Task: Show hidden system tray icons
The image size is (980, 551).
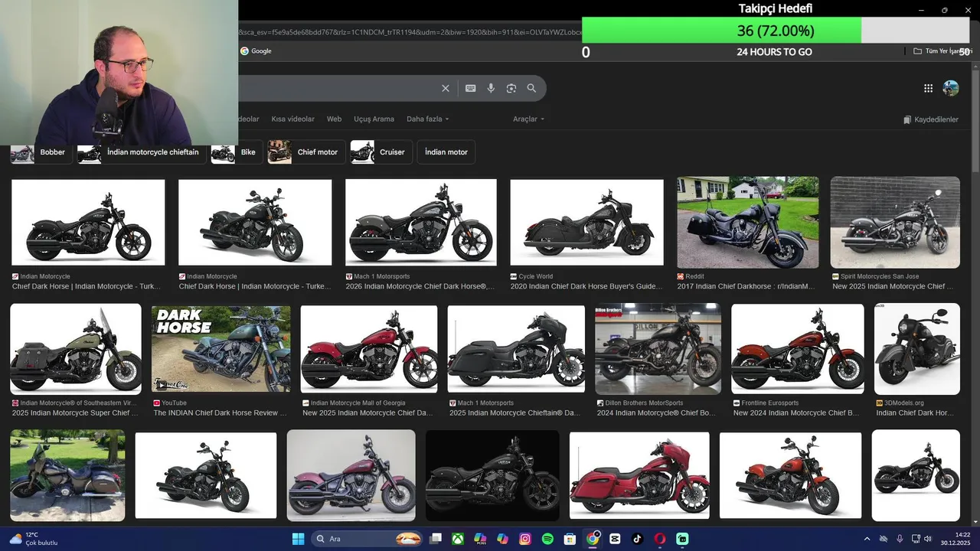Action: [x=867, y=539]
